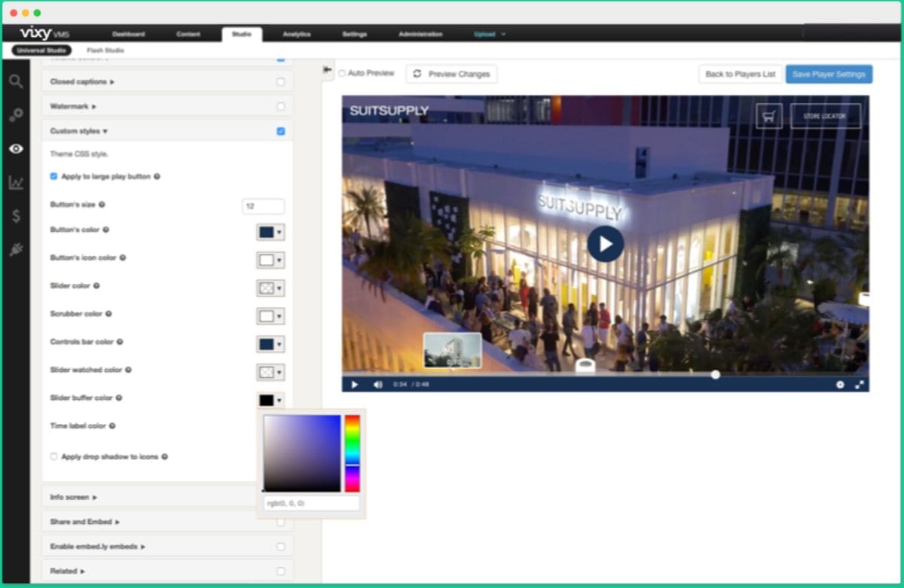
Task: Click help icon beside Time label color
Action: pos(112,425)
